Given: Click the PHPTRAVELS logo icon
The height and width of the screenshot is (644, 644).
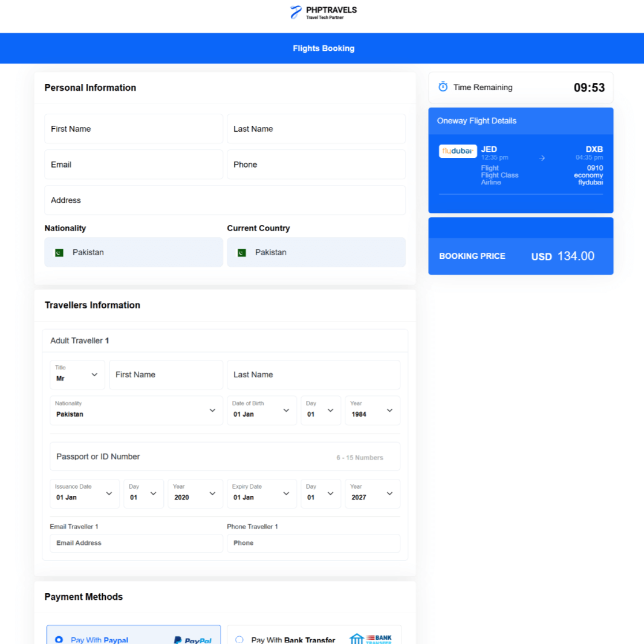Looking at the screenshot, I should pos(296,12).
